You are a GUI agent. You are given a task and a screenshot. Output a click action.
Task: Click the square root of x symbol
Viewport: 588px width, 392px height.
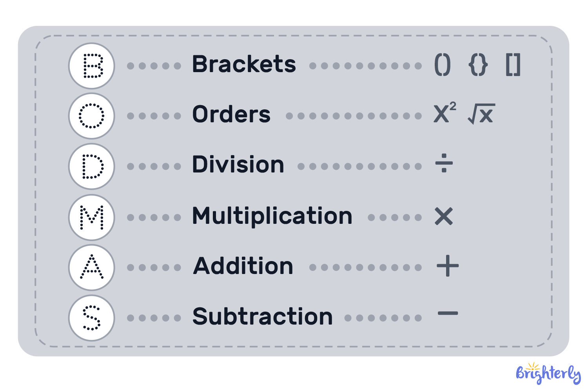481,114
